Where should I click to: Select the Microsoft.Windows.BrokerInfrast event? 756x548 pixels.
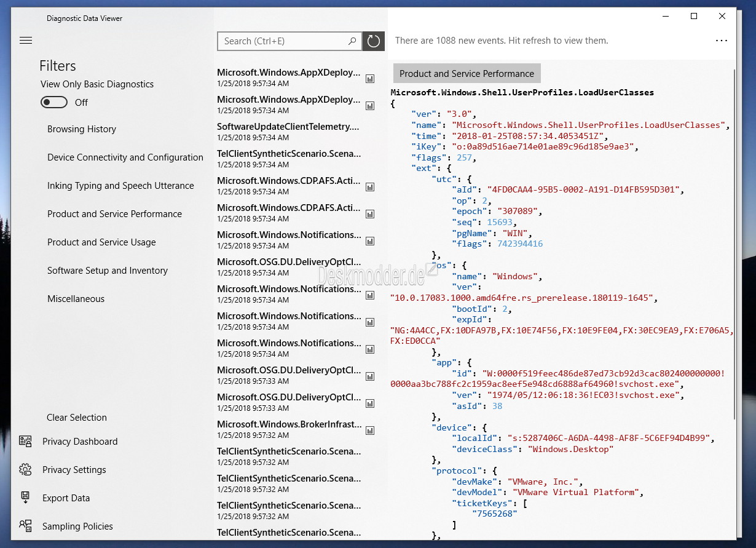(289, 429)
